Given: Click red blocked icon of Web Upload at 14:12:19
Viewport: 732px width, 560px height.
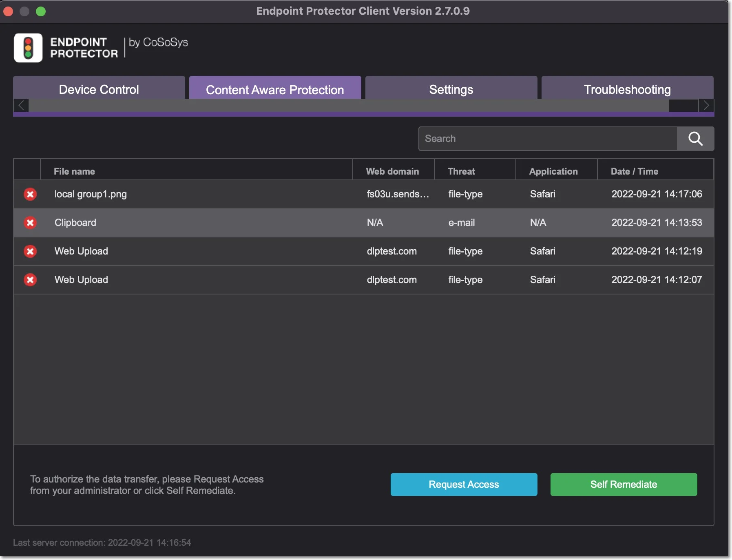Looking at the screenshot, I should [x=30, y=251].
